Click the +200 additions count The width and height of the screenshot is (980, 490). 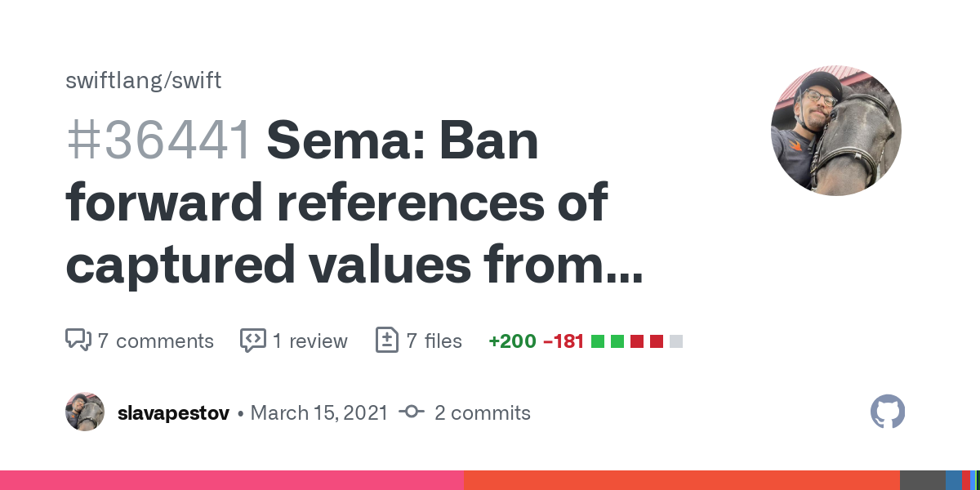pos(512,341)
